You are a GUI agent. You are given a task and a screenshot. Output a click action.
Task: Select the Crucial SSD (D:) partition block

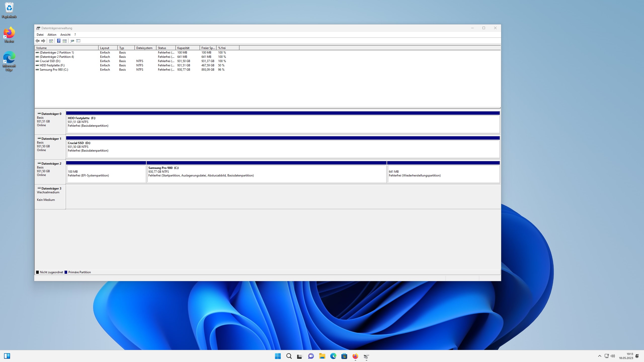(283, 147)
